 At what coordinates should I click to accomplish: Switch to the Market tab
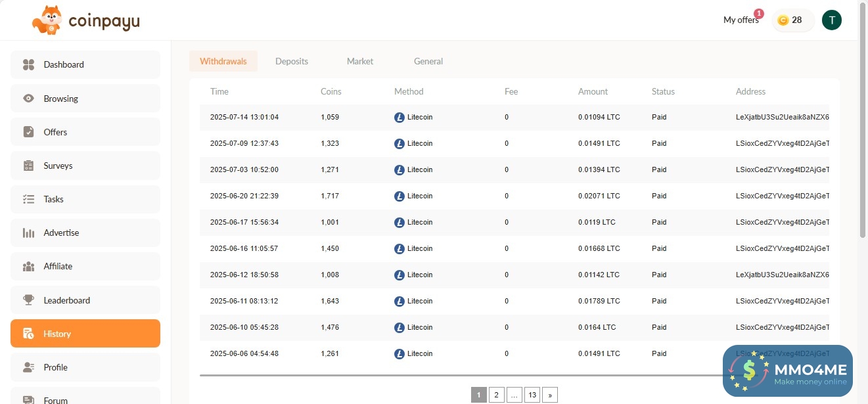click(x=359, y=61)
